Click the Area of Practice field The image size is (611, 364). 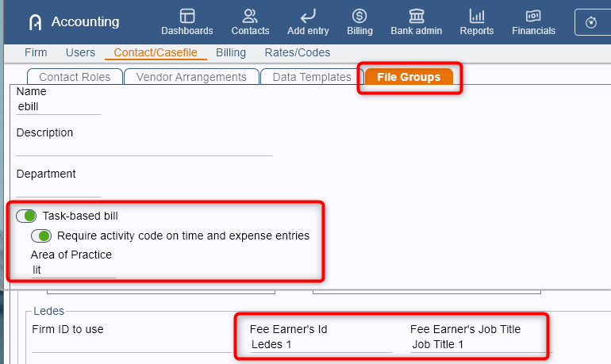coord(73,270)
